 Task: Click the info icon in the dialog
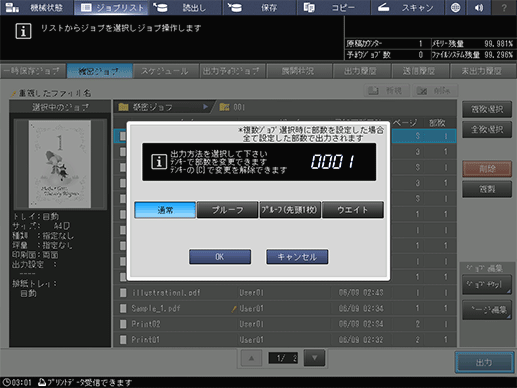(159, 162)
